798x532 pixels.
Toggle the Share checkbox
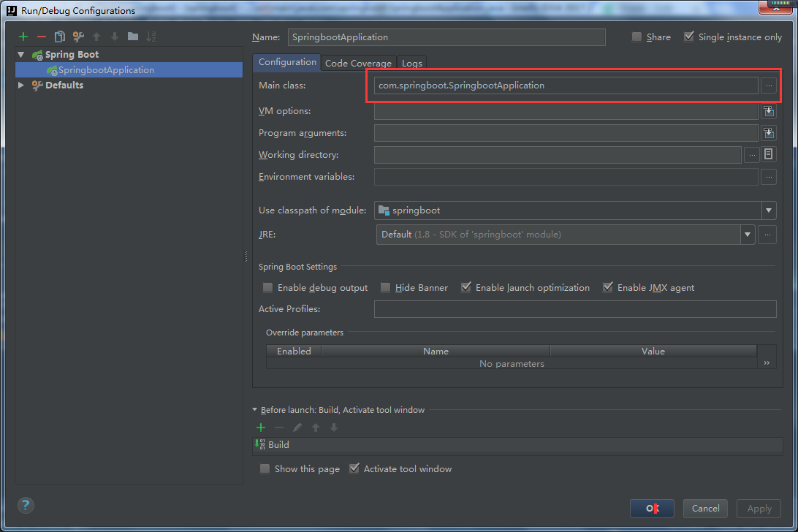click(x=636, y=37)
